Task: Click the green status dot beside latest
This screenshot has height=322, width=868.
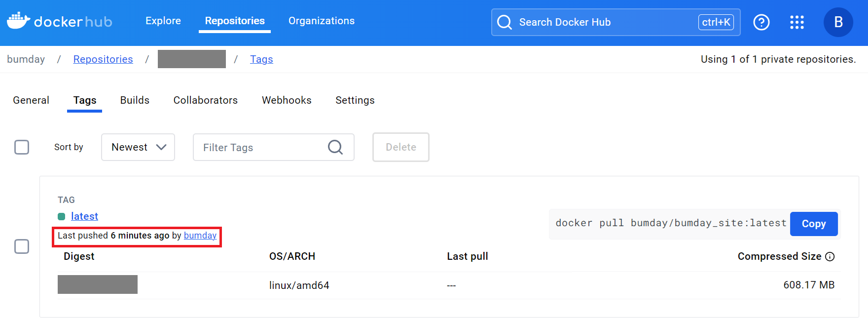Action: pyautogui.click(x=62, y=216)
